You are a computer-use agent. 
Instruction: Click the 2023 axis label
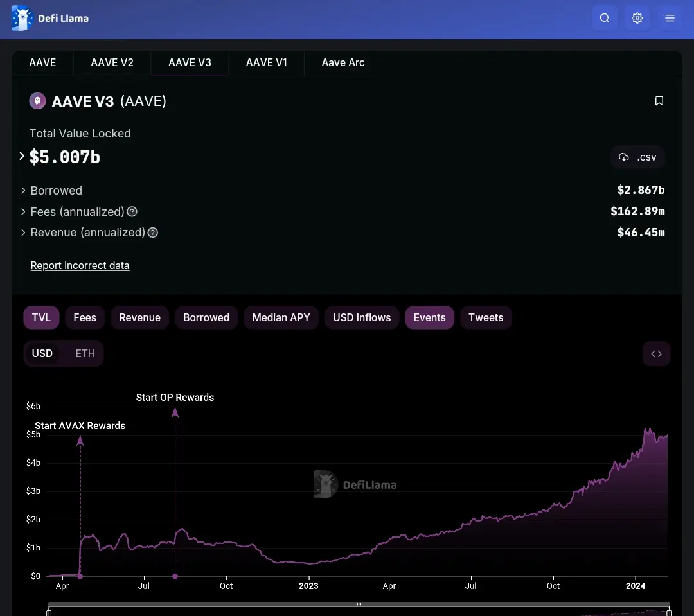pyautogui.click(x=308, y=586)
